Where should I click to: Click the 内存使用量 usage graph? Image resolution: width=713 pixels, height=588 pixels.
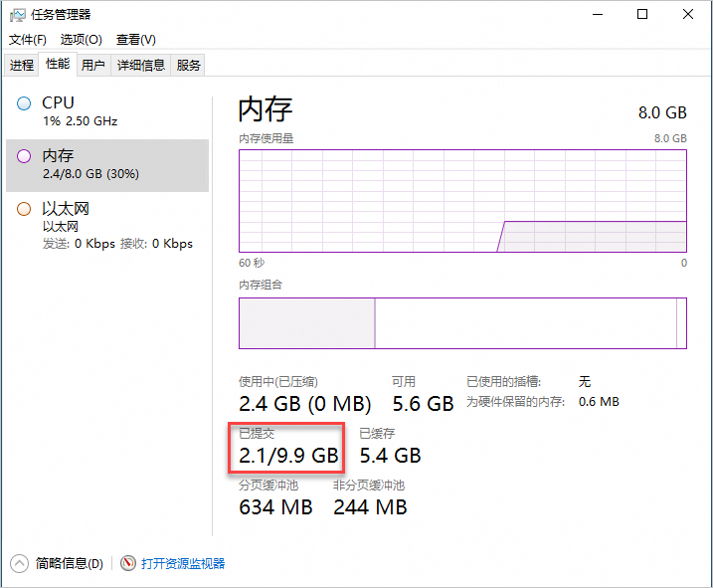click(x=463, y=201)
